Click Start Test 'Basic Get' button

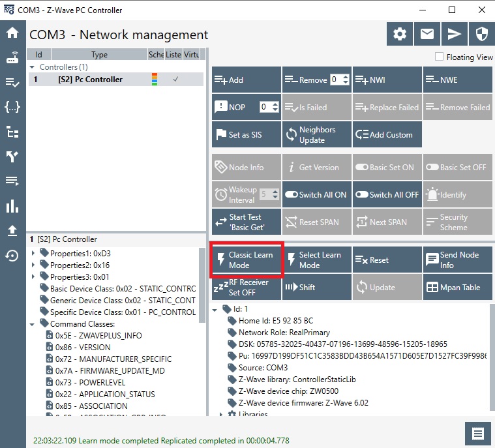247,222
